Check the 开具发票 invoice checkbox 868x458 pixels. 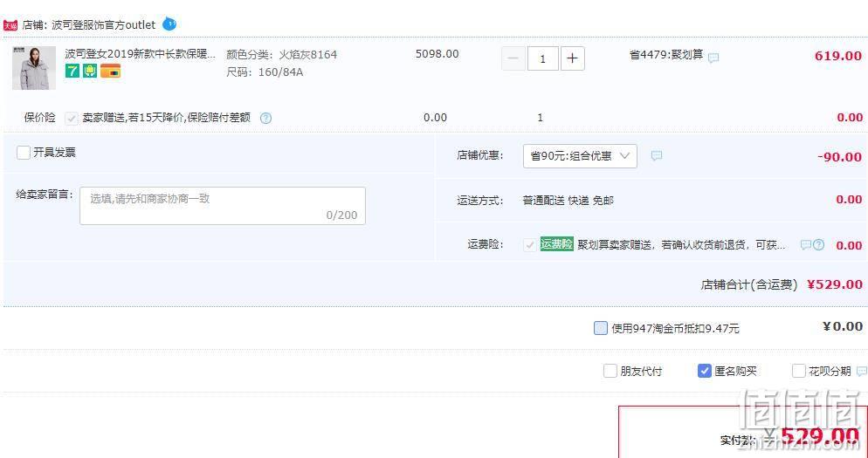[24, 153]
